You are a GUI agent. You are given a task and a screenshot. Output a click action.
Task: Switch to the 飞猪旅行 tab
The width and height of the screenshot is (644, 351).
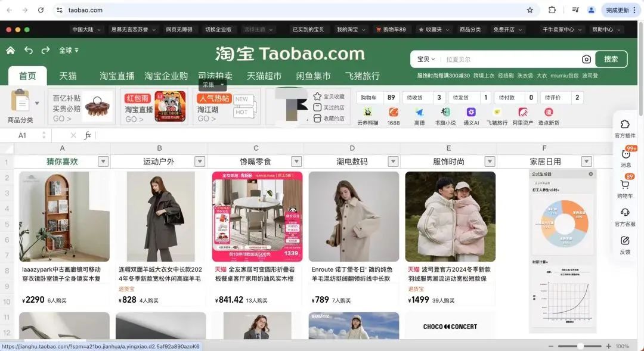click(363, 76)
